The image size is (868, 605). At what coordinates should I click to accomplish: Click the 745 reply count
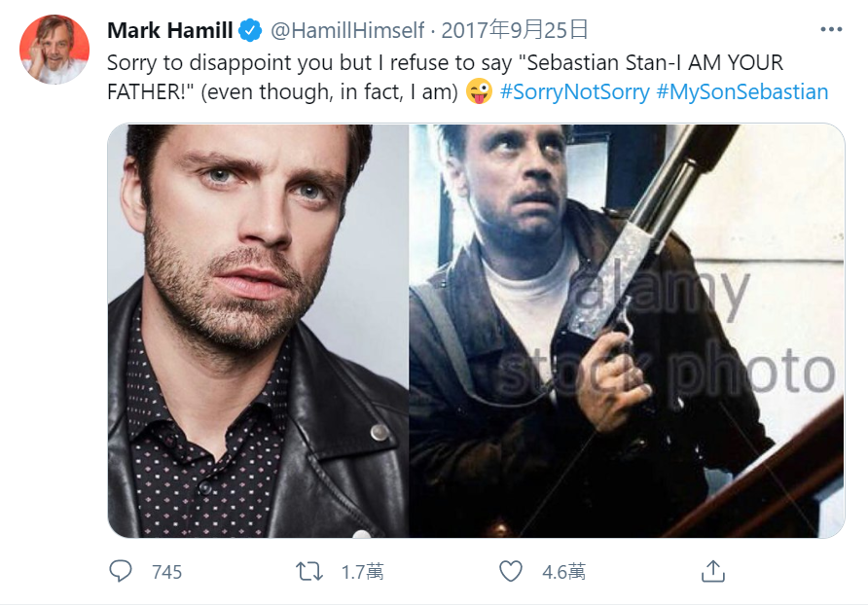coord(167,572)
